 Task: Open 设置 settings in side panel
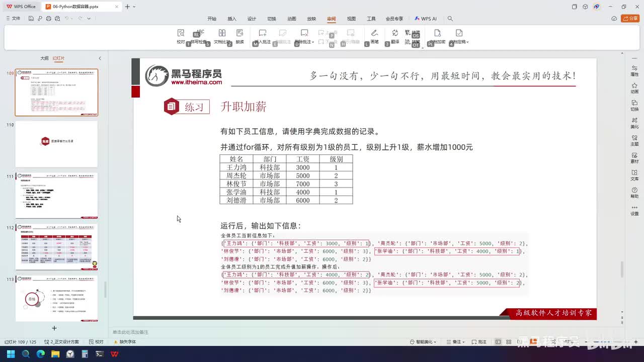point(634,210)
